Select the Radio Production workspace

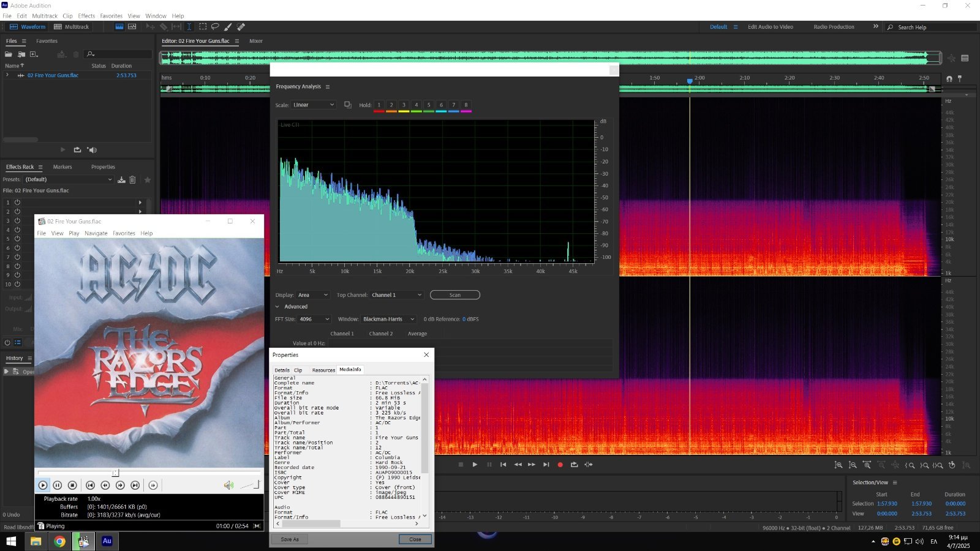834,27
